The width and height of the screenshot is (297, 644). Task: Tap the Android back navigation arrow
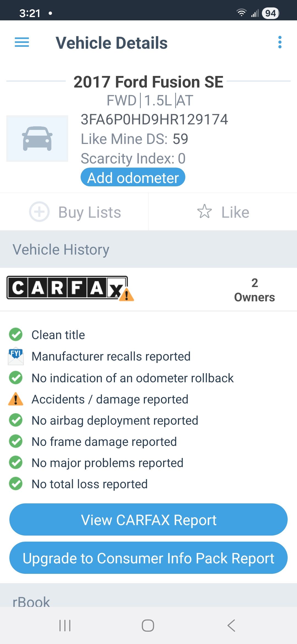point(231,626)
